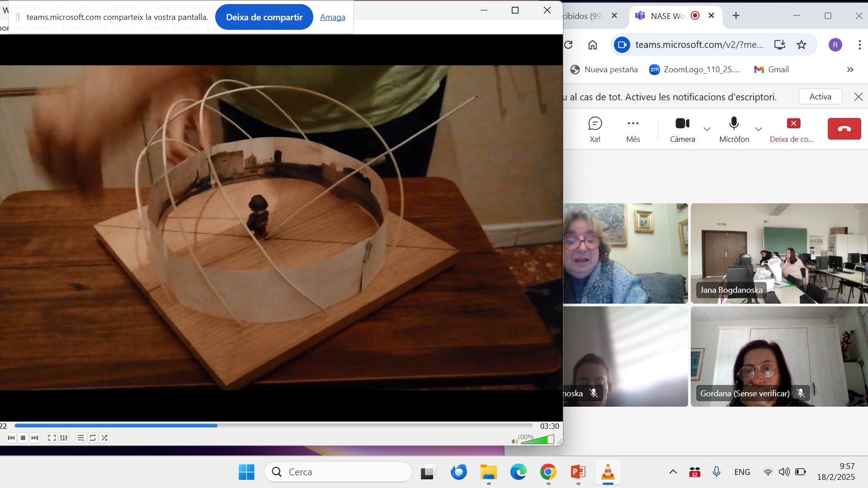
Task: Open Més options in Teams
Action: [x=633, y=130]
